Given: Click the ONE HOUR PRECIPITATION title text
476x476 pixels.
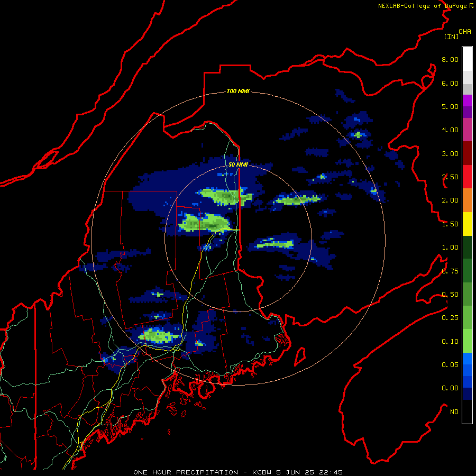Looking at the screenshot, I should pyautogui.click(x=186, y=472).
